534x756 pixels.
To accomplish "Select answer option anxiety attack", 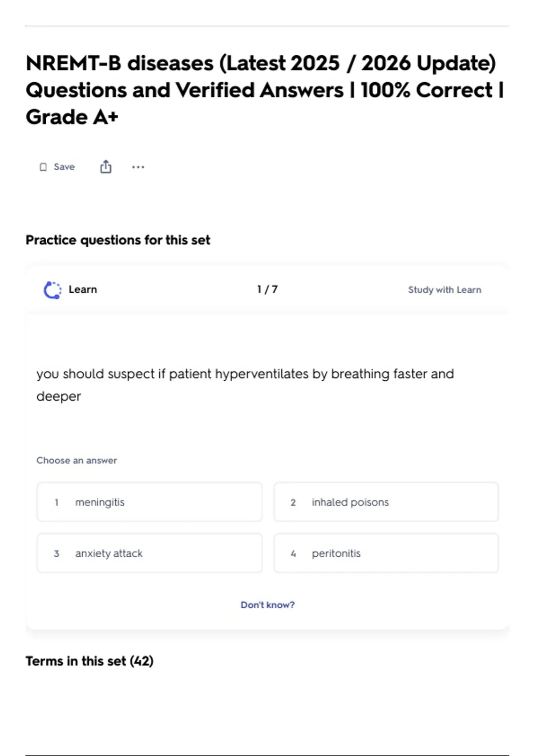I will (150, 553).
